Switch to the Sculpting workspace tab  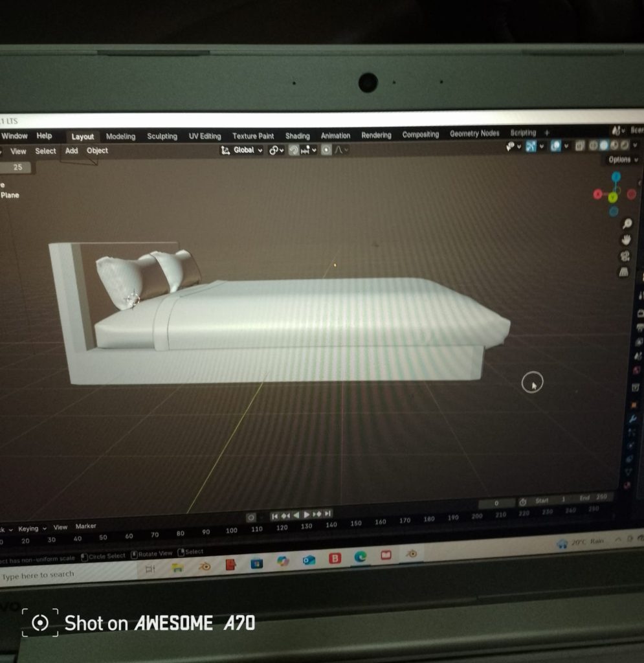click(162, 137)
